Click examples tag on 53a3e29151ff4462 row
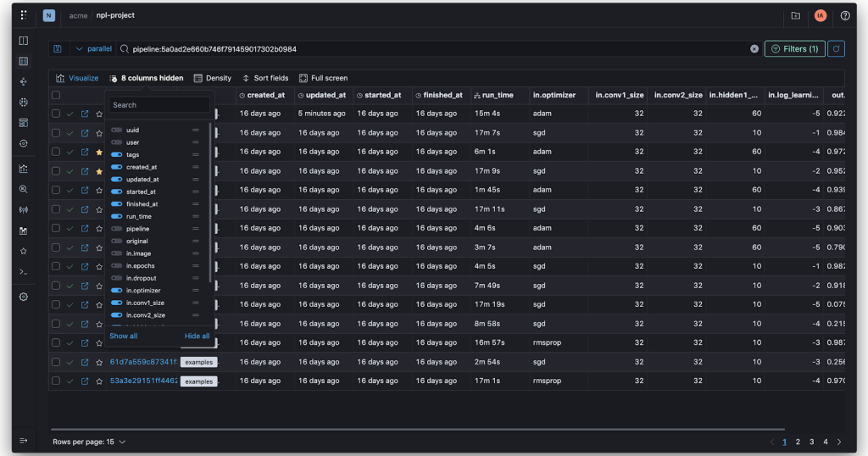The height and width of the screenshot is (456, 868). pyautogui.click(x=198, y=381)
